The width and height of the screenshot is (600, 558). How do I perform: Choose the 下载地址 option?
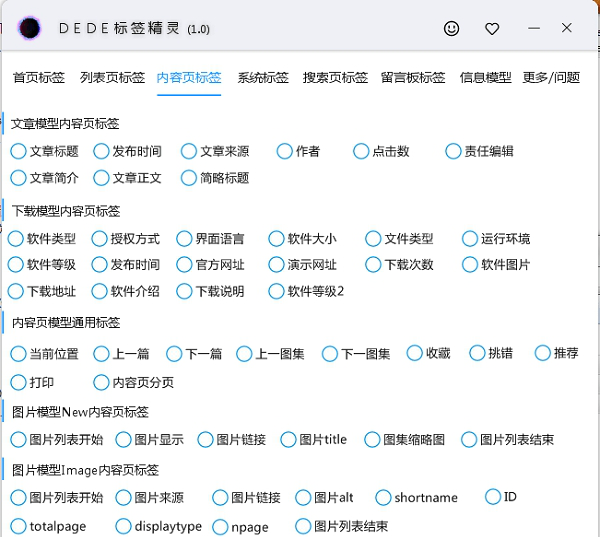pos(16,291)
